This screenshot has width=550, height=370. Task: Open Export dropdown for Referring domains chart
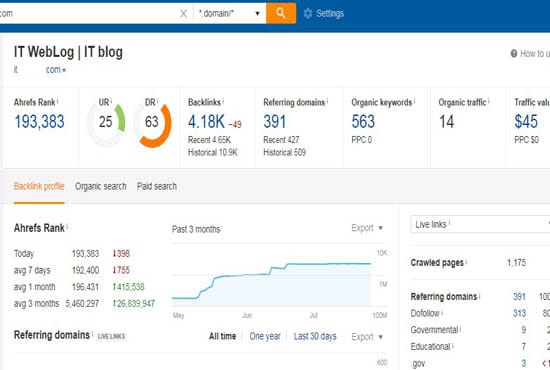click(x=367, y=337)
